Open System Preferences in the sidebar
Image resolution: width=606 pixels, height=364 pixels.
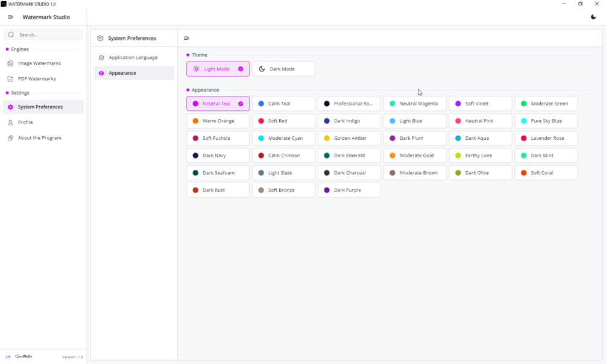(43, 107)
